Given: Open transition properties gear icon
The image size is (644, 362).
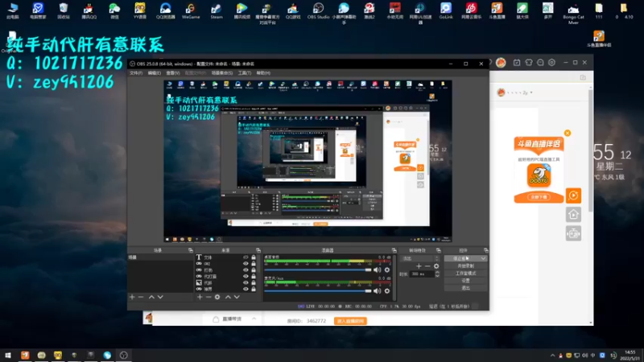Looking at the screenshot, I should coord(436,266).
